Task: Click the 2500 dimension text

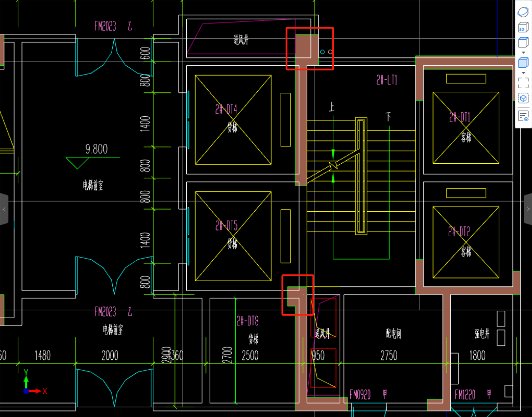Action: pos(250,355)
